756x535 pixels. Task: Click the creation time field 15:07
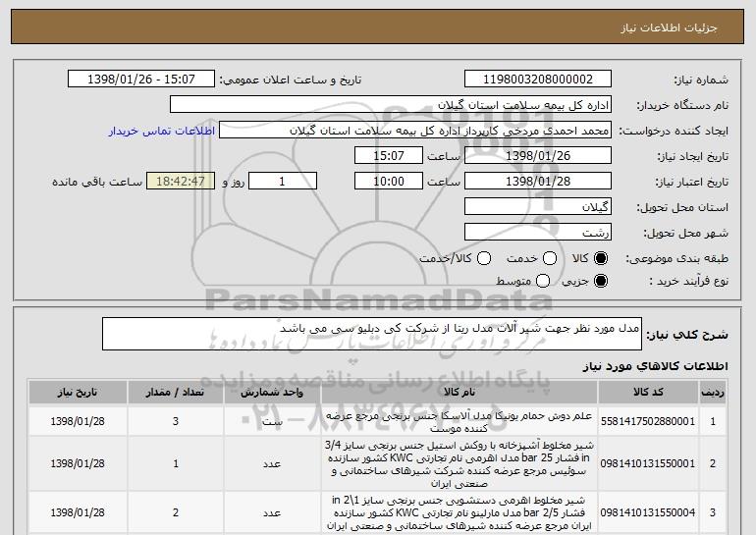tap(389, 156)
